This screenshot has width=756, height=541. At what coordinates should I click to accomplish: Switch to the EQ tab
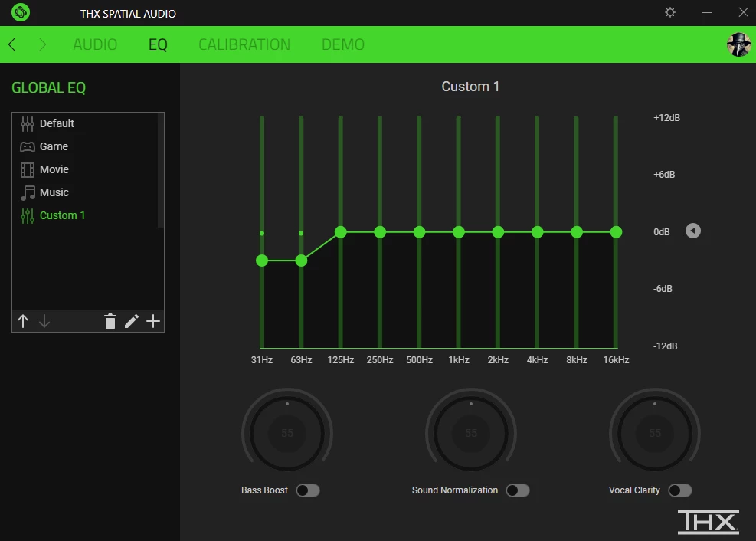point(158,44)
